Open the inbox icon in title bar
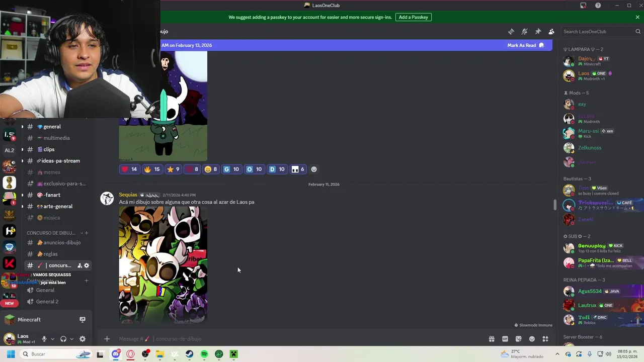 click(x=583, y=6)
